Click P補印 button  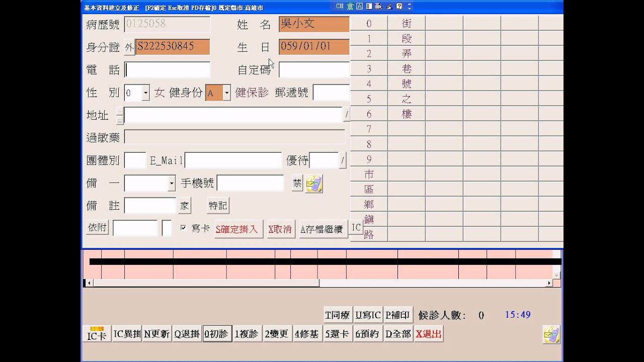(x=397, y=315)
